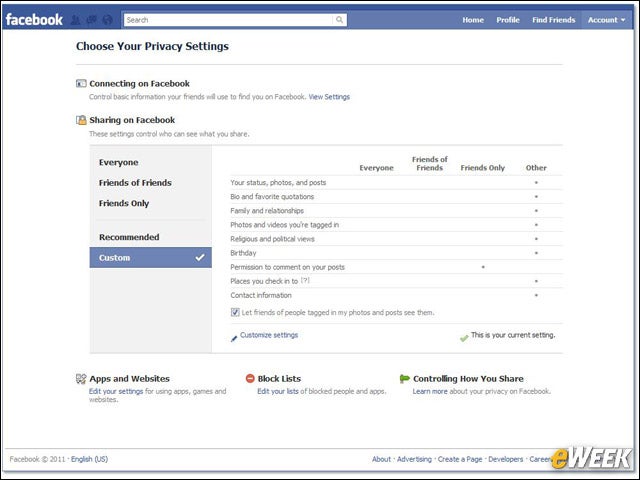
Task: Open the Account dropdown menu
Action: point(606,20)
